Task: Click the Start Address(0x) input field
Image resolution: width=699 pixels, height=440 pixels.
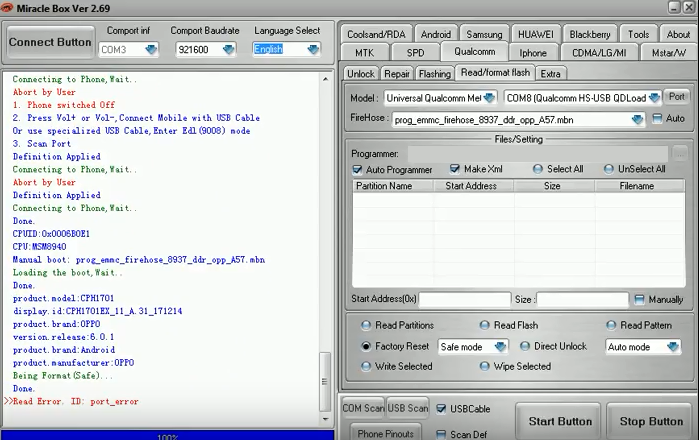Action: pos(465,300)
